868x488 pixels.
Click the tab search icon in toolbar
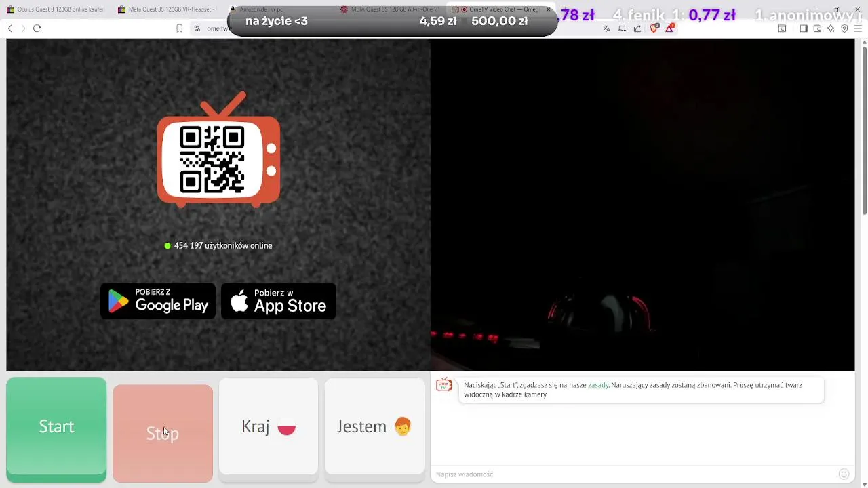782,28
